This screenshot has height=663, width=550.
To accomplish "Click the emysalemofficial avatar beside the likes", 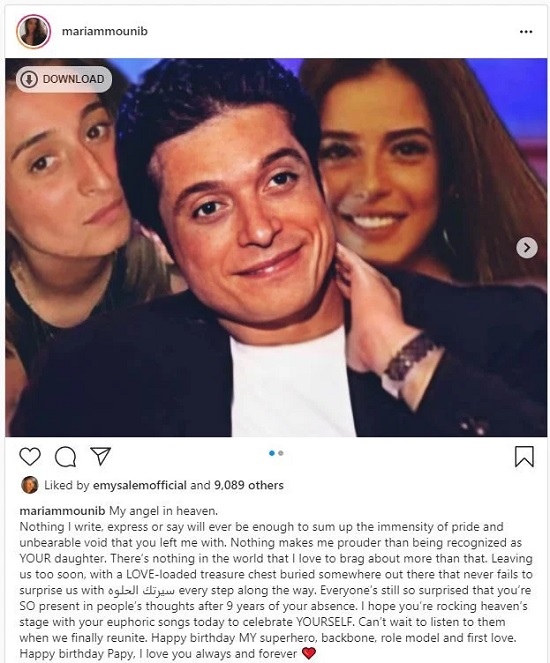I will 30,485.
